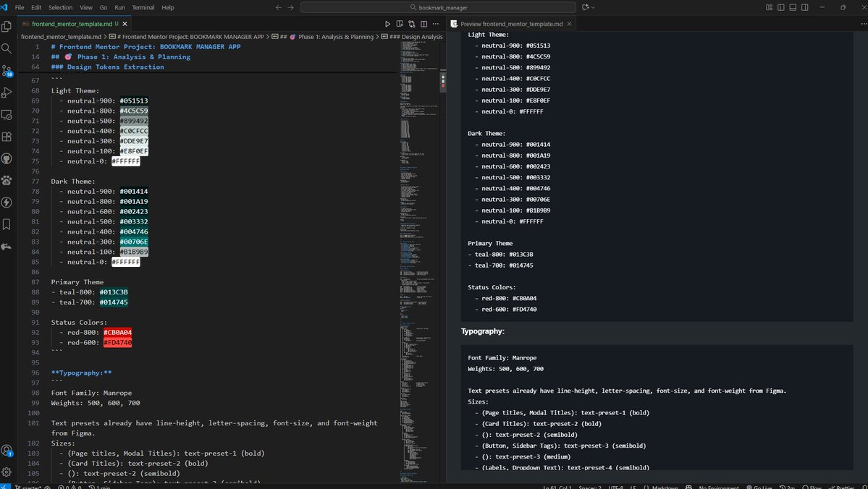Close the frontend_mentor_template.md editor tab

[x=125, y=24]
